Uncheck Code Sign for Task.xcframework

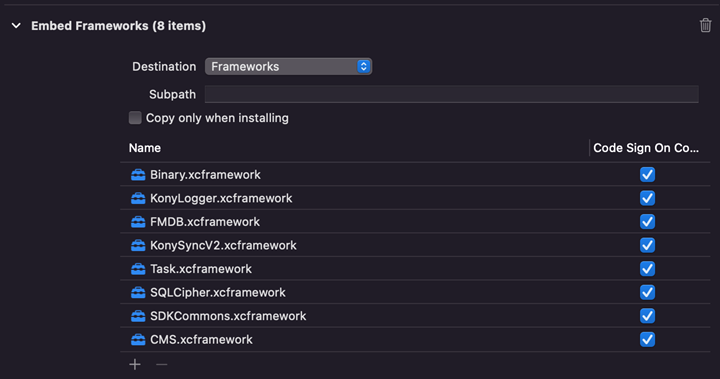pos(647,269)
